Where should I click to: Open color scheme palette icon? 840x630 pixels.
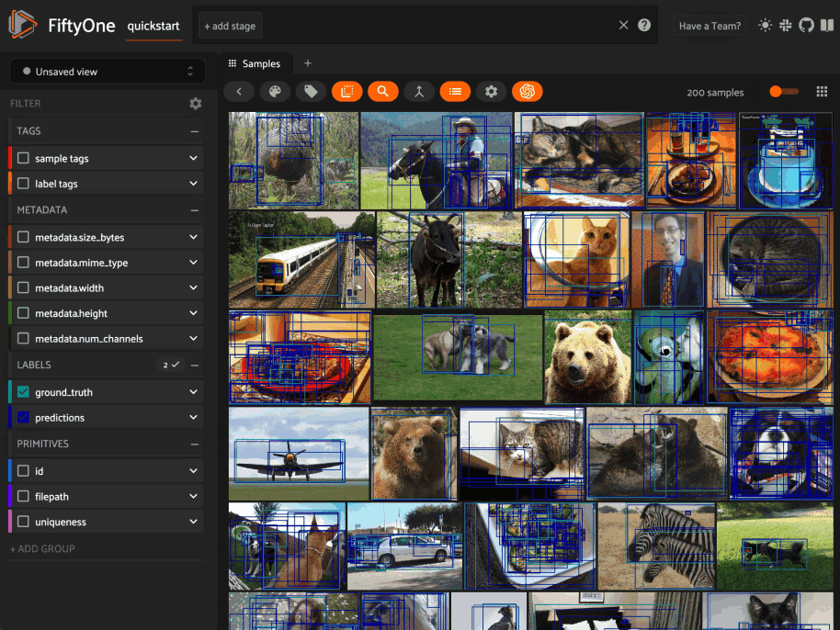(275, 92)
